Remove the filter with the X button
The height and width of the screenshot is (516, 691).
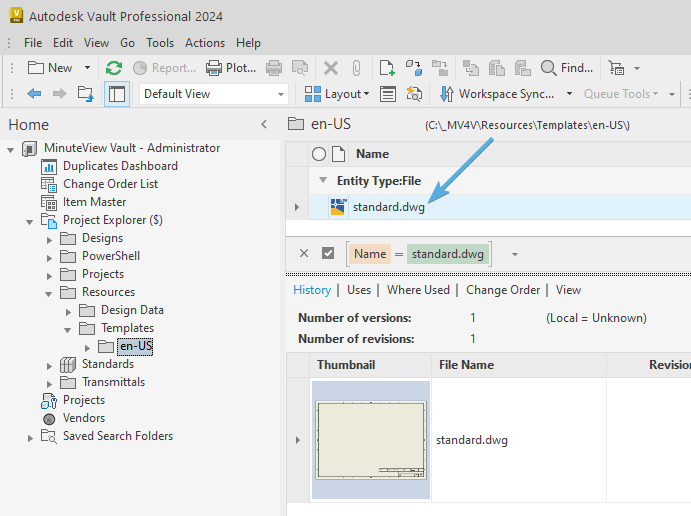[304, 253]
